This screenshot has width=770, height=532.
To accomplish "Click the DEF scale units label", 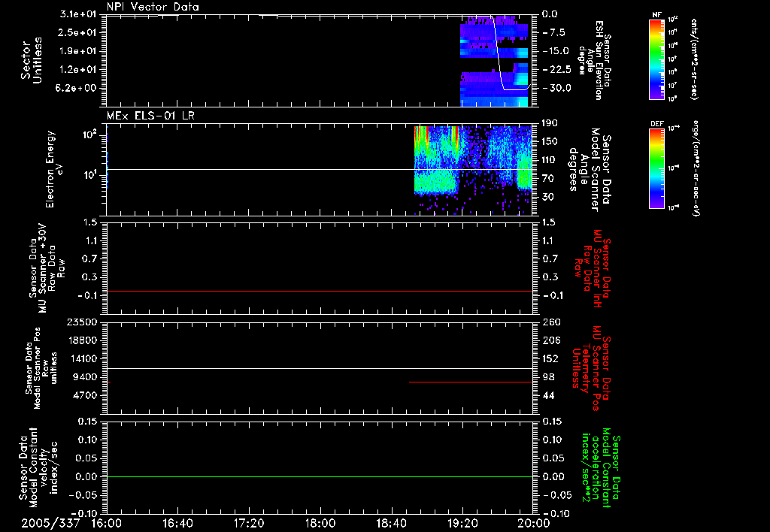I will click(x=695, y=168).
